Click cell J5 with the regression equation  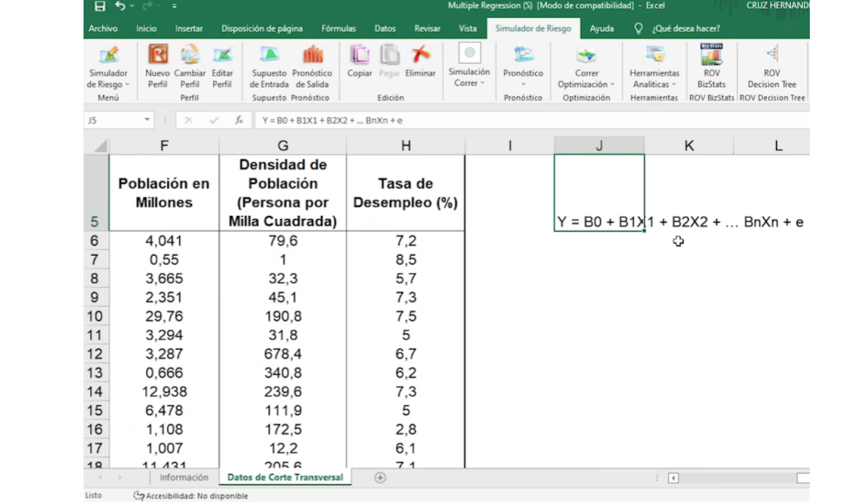tap(599, 193)
